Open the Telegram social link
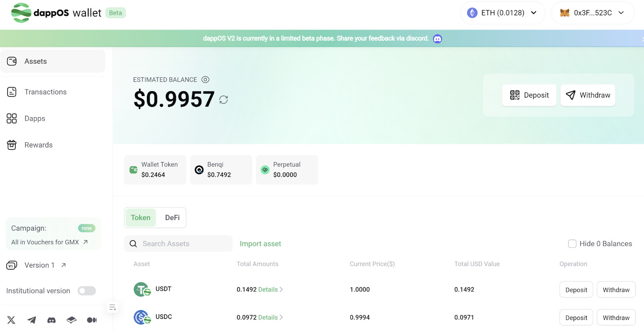The height and width of the screenshot is (330, 644). [x=31, y=320]
